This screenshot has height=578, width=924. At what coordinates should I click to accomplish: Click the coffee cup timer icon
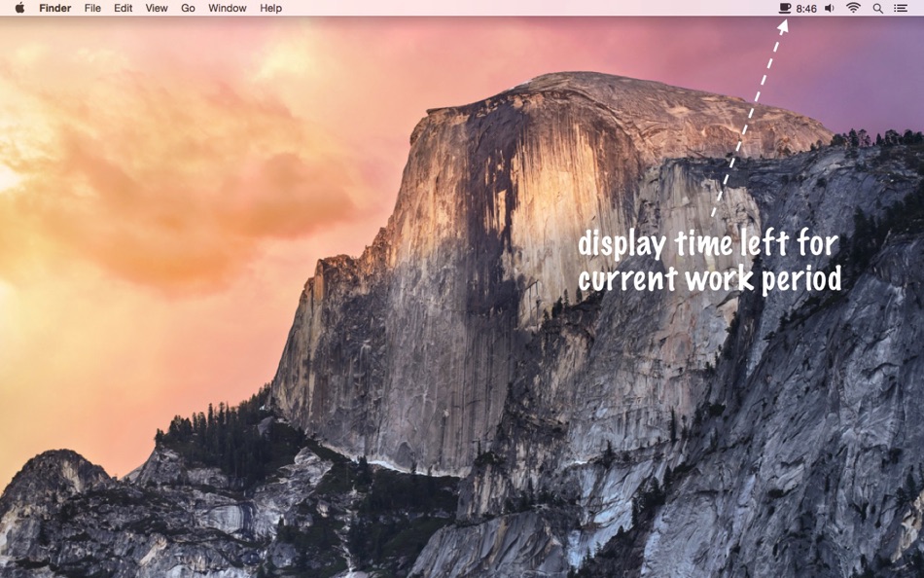point(784,8)
